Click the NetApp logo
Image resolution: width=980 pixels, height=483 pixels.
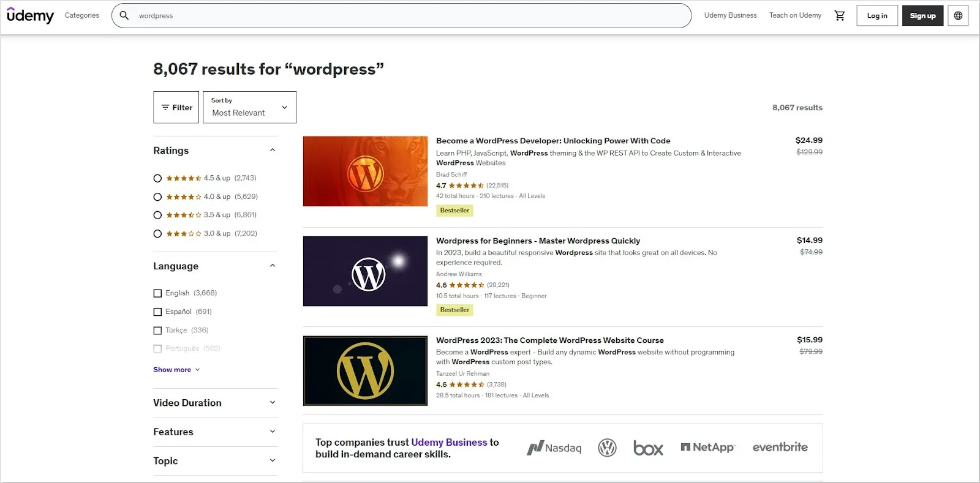[x=708, y=447]
